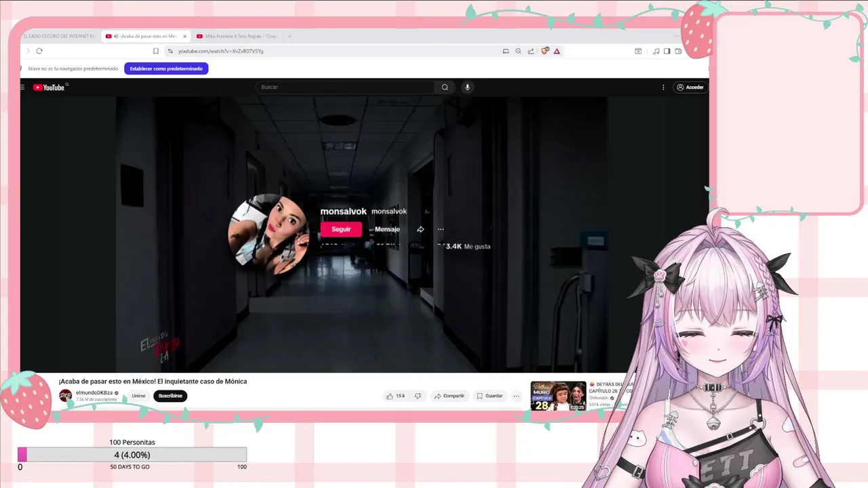Open YouTube settings three-dot menu
Viewport: 868px width, 488px height.
[663, 87]
